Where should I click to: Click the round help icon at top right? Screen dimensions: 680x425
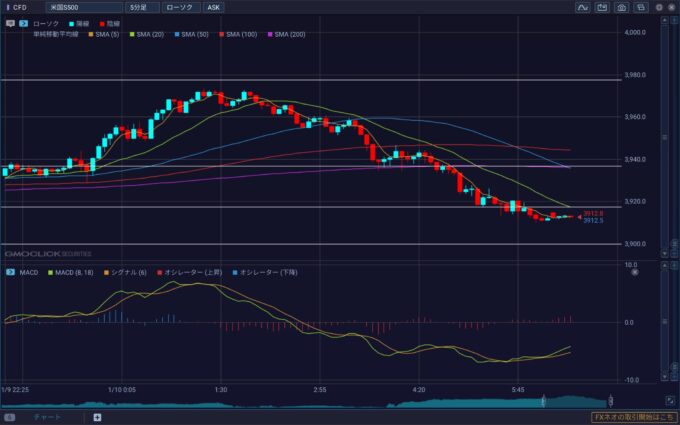660,7
